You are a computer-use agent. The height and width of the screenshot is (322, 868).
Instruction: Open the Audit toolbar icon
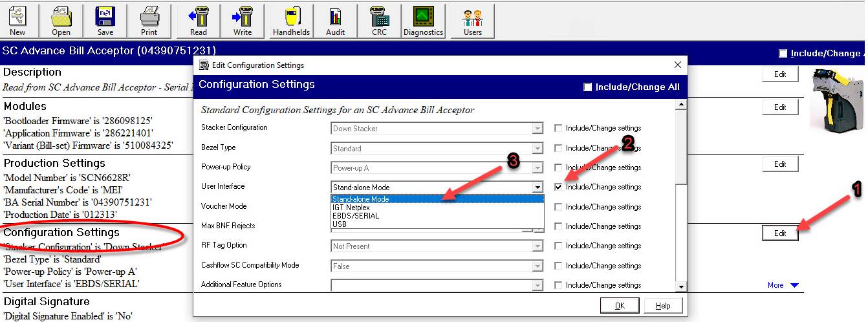click(x=335, y=21)
